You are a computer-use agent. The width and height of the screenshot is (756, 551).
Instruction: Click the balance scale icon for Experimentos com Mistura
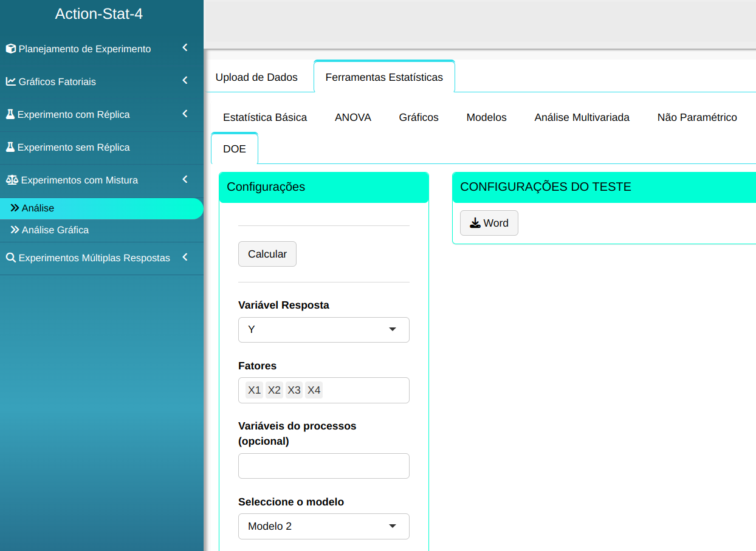12,180
